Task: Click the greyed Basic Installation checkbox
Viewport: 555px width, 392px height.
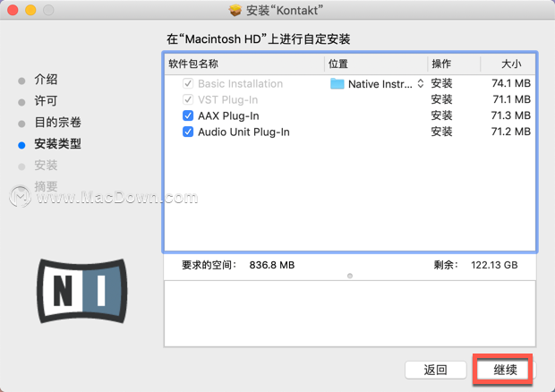Action: pyautogui.click(x=188, y=83)
